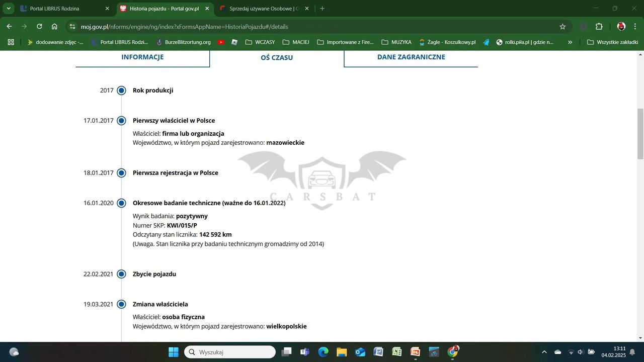
Task: Open the BurzeBlitzortung.org bookmark
Action: point(183,42)
